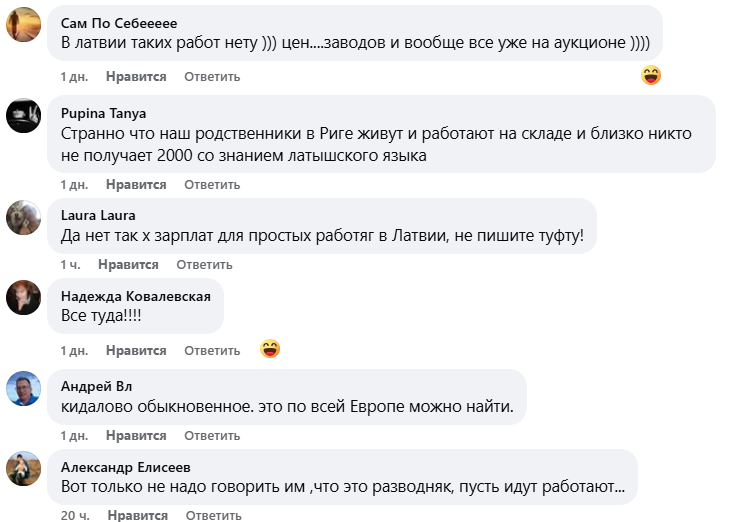Click laughing reaction emoji under Надежда Ковалевская's comment

269,349
